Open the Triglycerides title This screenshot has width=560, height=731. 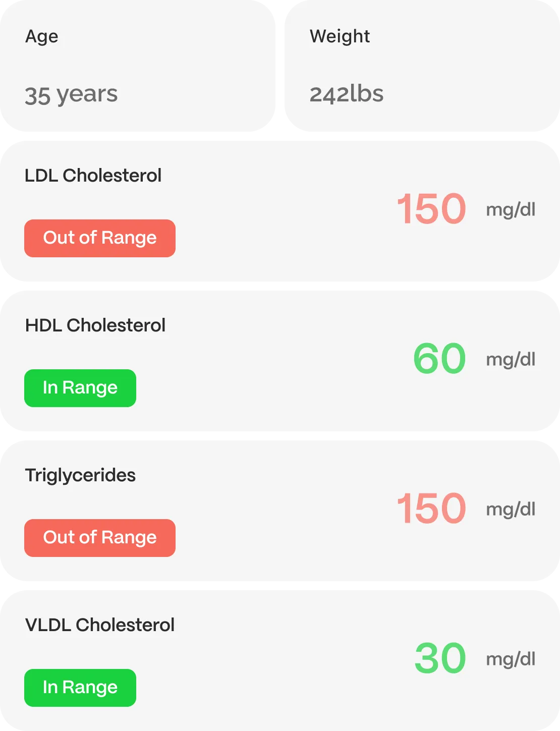(x=81, y=475)
